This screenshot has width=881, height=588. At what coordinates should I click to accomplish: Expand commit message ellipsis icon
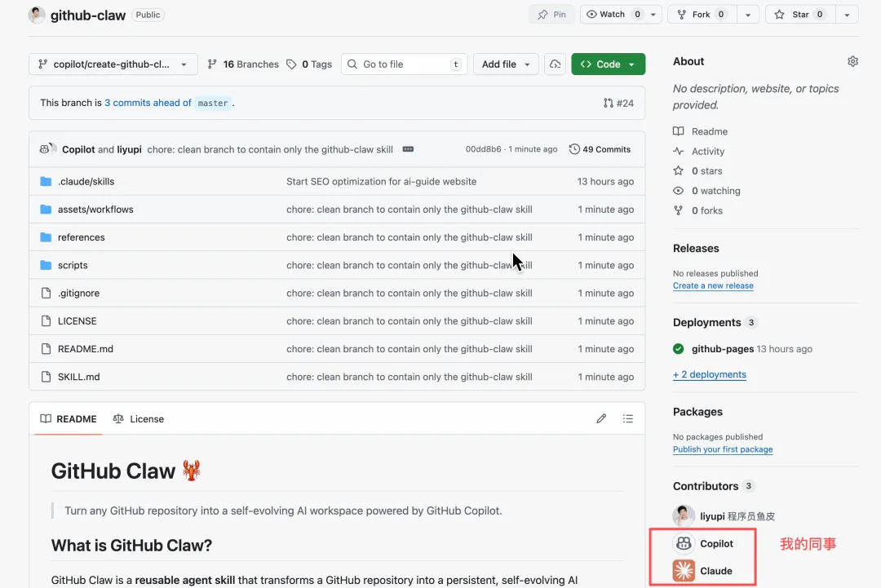(x=408, y=149)
